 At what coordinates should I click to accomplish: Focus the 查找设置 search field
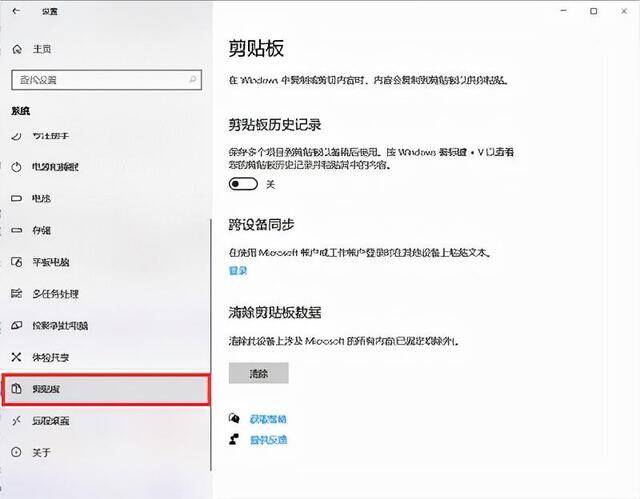(107, 80)
